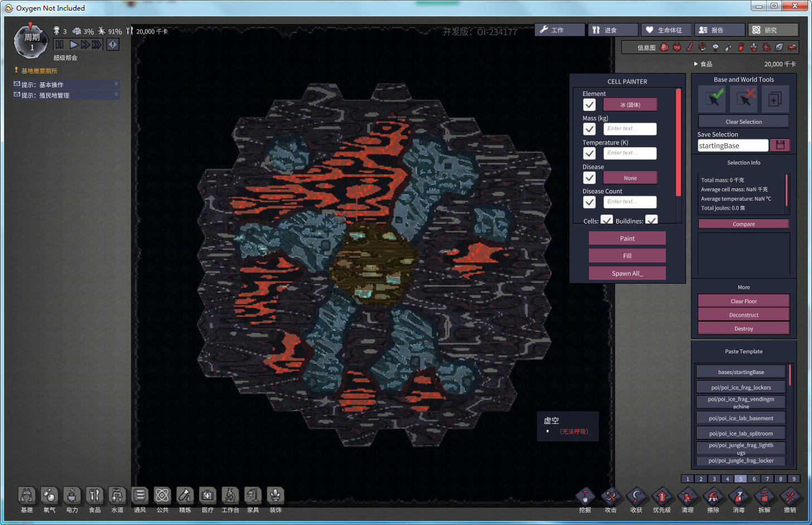Click the Clear Floor button
Viewport: 812px width, 525px height.
[x=743, y=301]
